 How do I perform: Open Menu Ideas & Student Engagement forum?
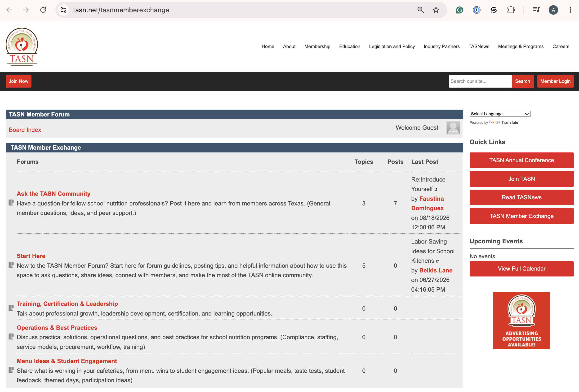(67, 361)
